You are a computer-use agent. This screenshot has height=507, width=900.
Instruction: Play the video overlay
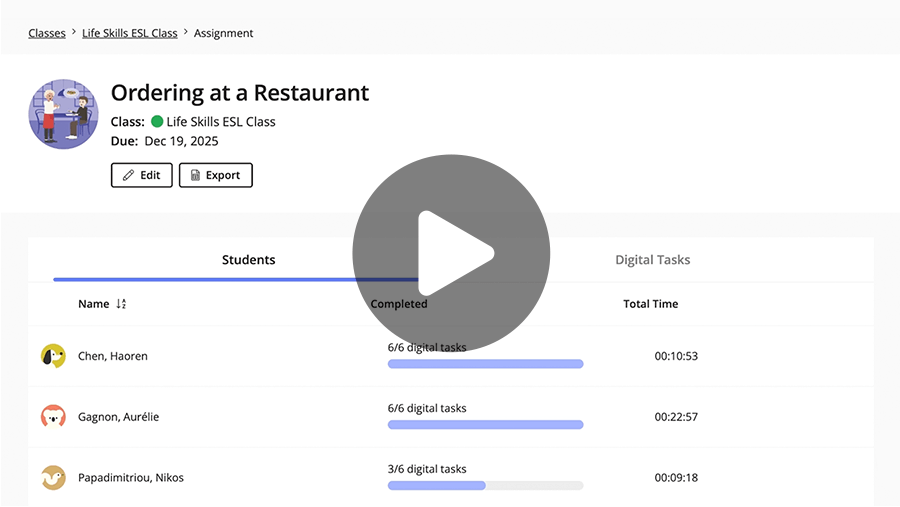tap(451, 253)
